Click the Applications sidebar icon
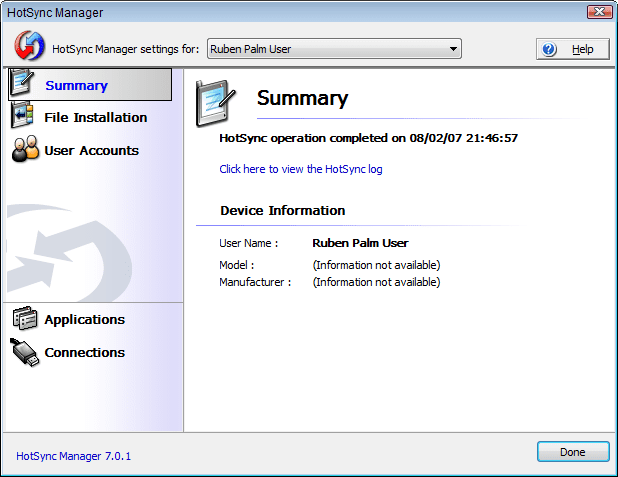 coord(25,319)
